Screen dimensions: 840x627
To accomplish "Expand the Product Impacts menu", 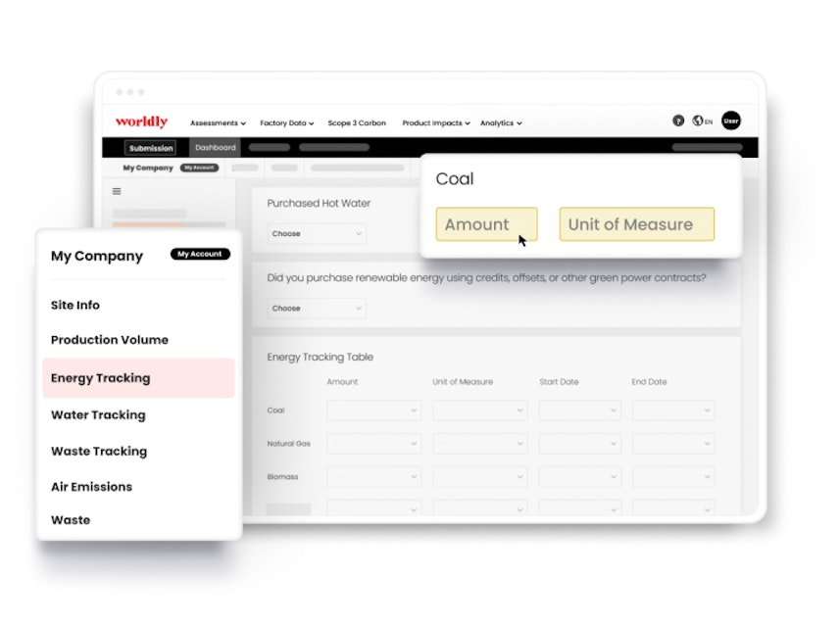I will pos(435,122).
